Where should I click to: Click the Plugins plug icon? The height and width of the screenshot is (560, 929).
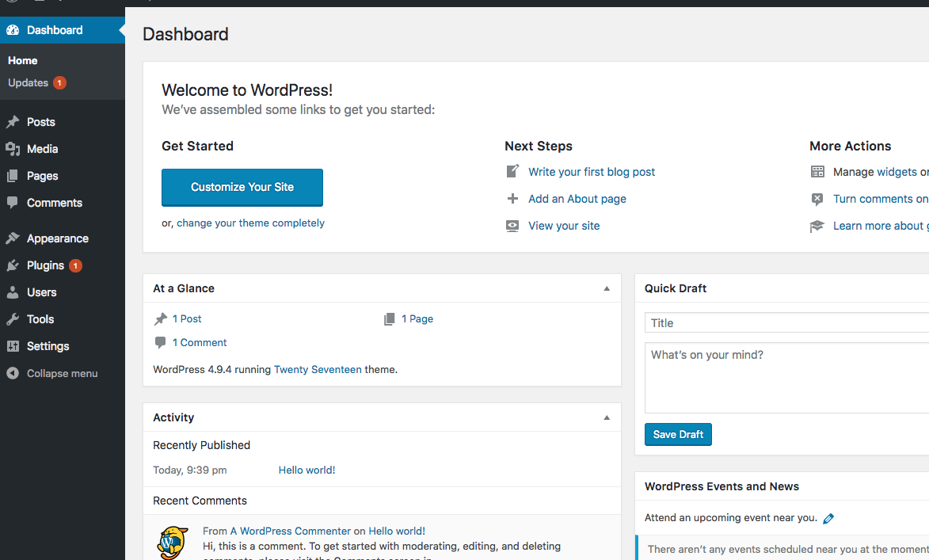point(13,265)
